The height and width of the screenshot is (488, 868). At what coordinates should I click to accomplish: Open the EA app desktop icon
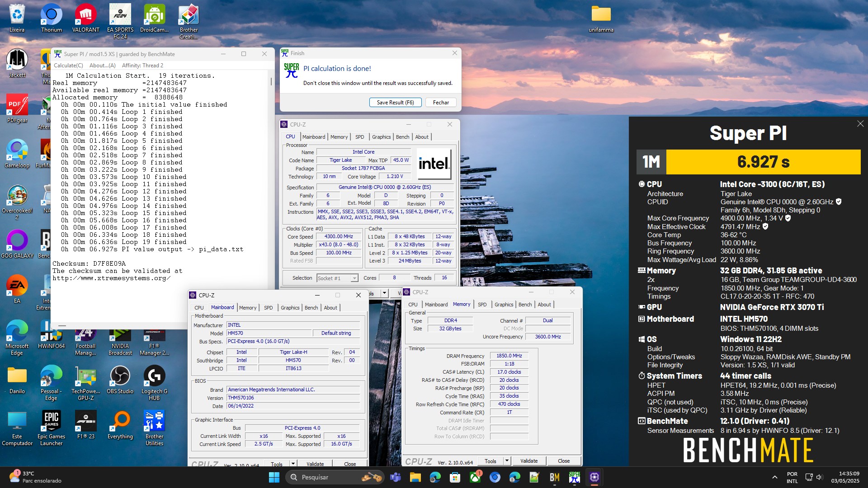click(x=17, y=289)
